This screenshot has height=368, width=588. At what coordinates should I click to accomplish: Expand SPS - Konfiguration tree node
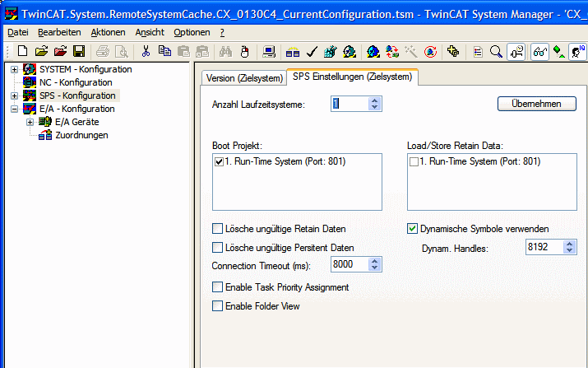(14, 95)
